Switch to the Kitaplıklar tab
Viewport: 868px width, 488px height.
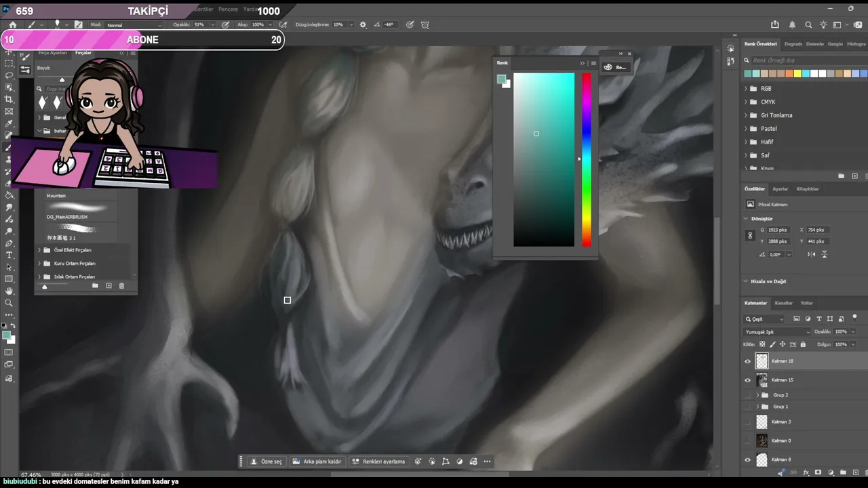pyautogui.click(x=808, y=189)
